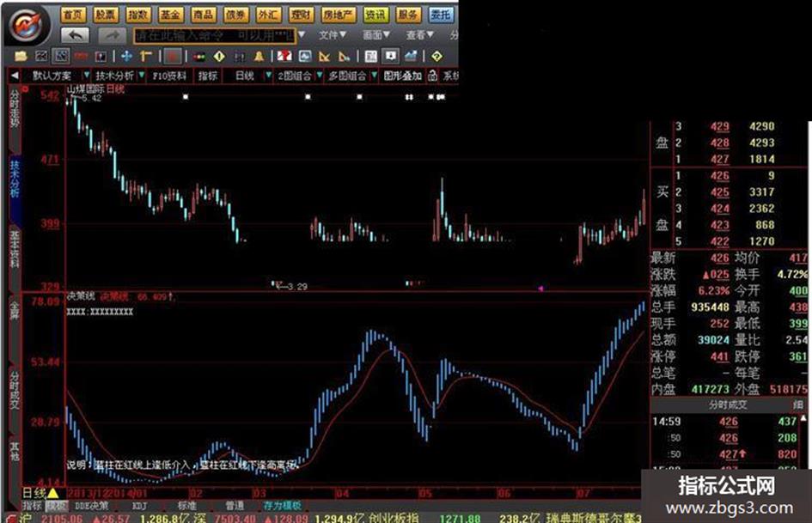Click the F10资料 button
This screenshot has width=812, height=523.
168,76
